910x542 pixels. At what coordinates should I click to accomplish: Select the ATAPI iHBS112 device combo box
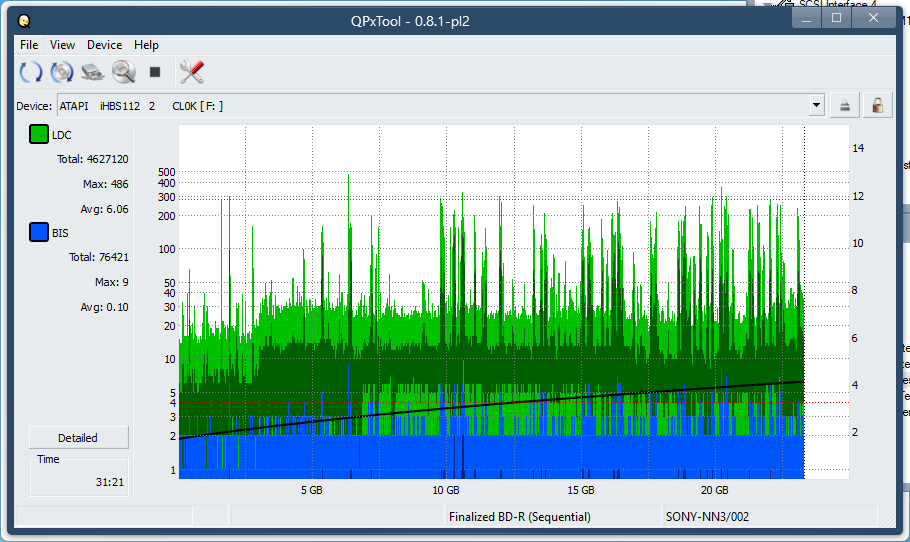click(x=441, y=106)
